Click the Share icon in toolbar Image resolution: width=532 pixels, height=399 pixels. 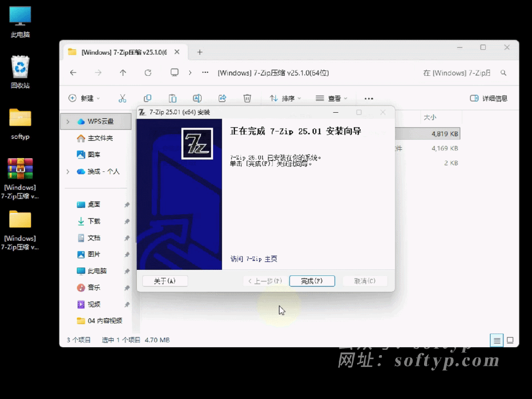click(222, 99)
